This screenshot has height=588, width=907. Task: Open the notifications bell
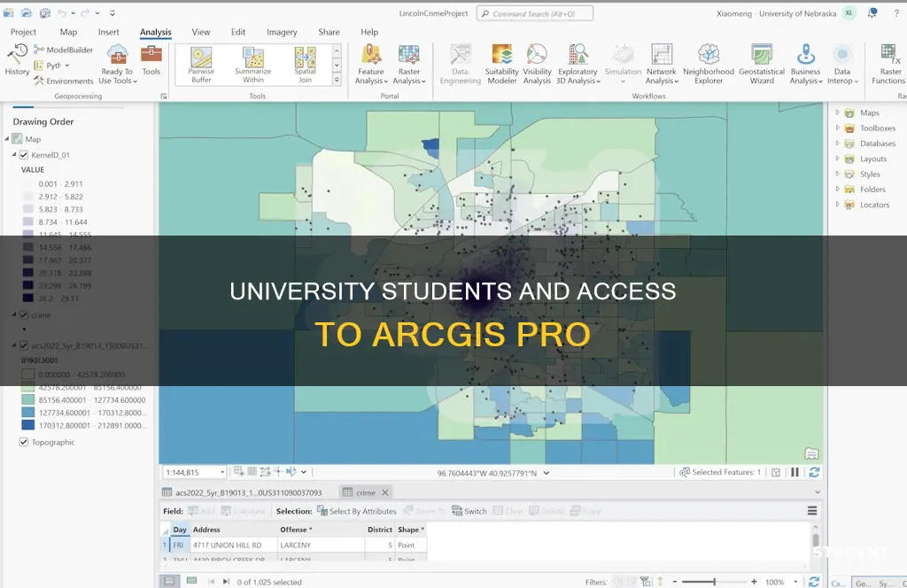click(x=872, y=13)
